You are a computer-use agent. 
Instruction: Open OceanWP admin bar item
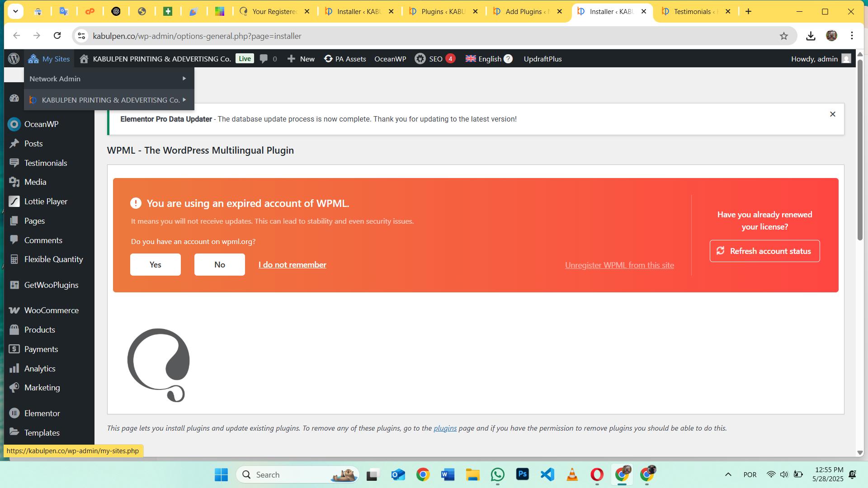point(390,59)
